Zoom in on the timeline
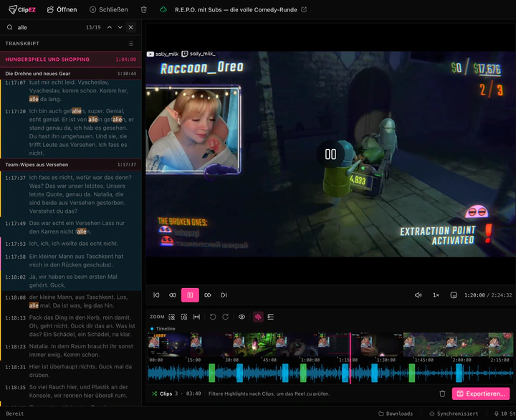 pyautogui.click(x=172, y=317)
